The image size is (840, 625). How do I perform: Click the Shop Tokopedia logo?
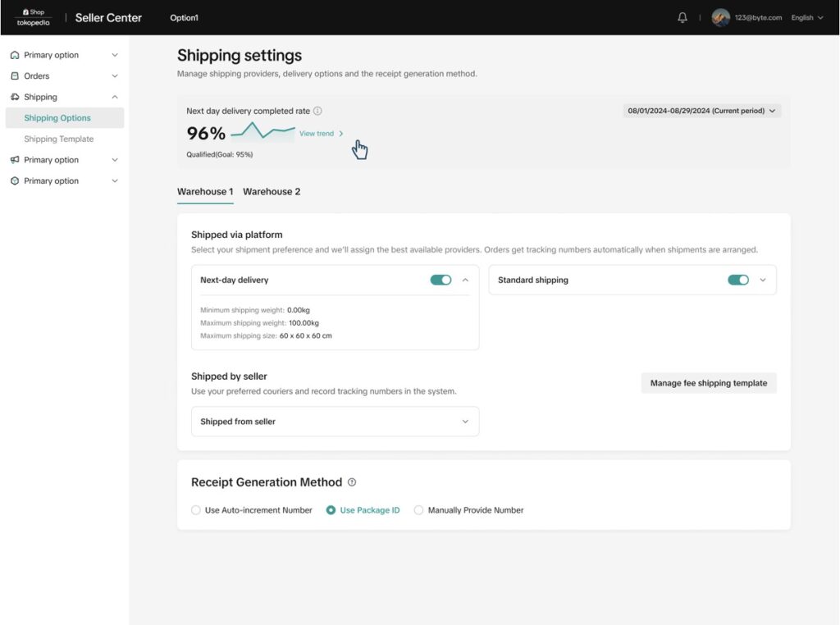(33, 17)
